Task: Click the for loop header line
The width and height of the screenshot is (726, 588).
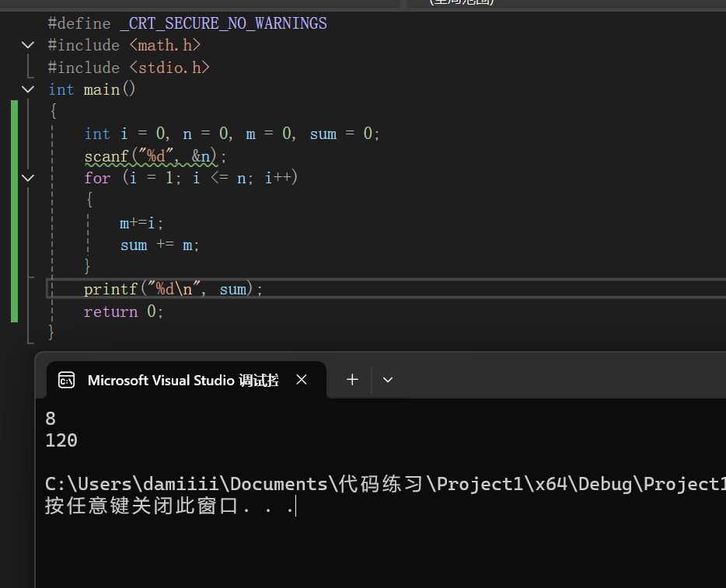Action: 190,178
